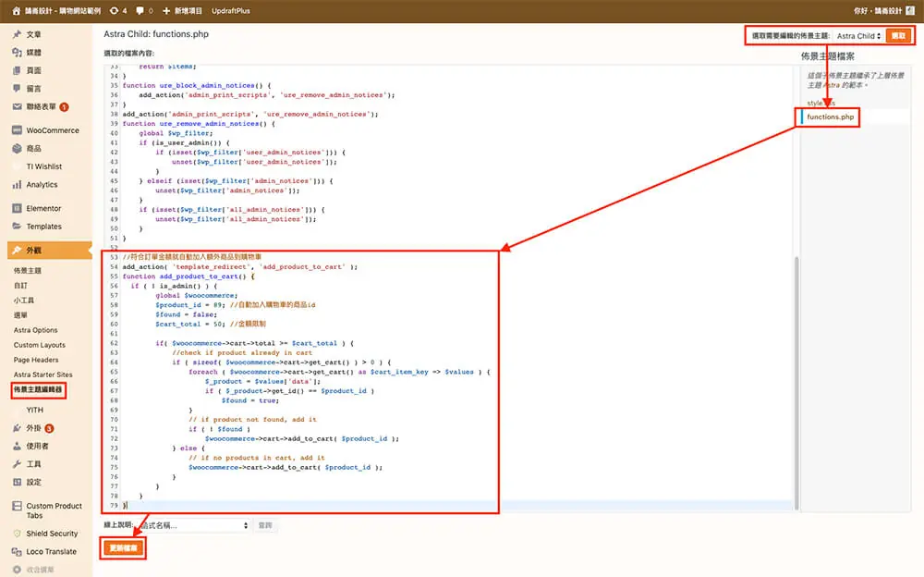Open the Astra Starter Sites submenu item

tap(43, 374)
